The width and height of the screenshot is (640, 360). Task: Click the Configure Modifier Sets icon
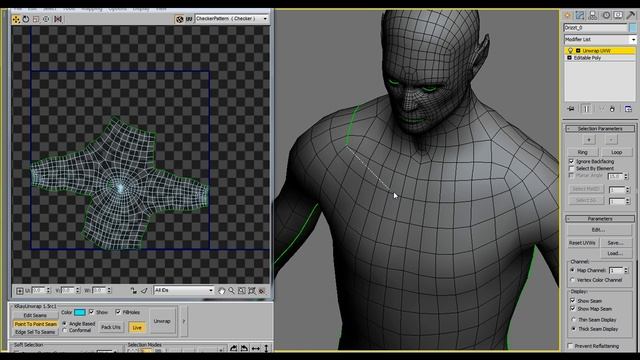[x=628, y=109]
